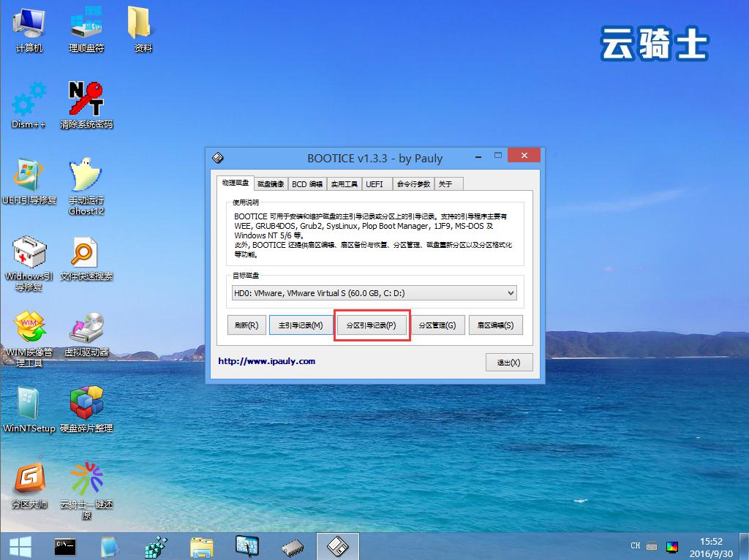Open 文件快速搜索 search tool icon
749x560 pixels.
86,257
